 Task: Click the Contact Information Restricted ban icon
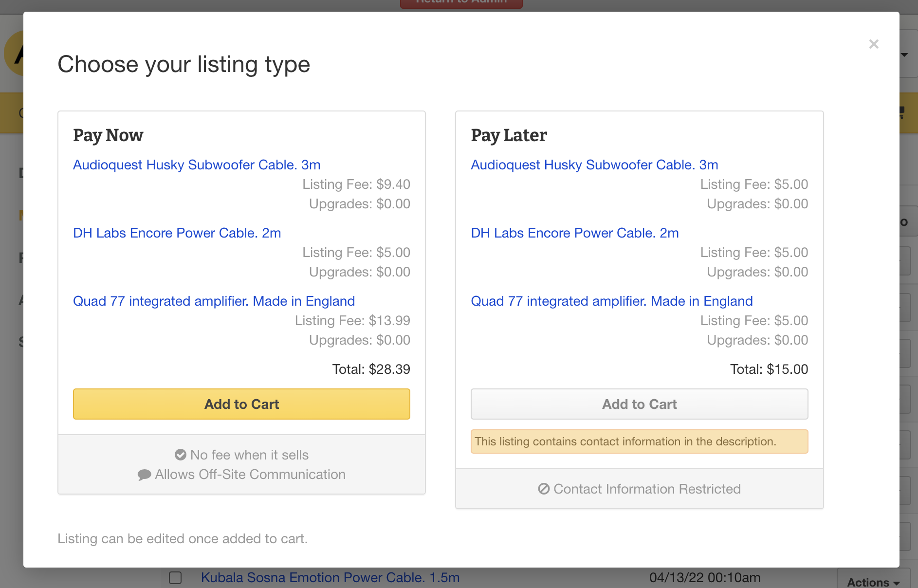click(x=544, y=489)
